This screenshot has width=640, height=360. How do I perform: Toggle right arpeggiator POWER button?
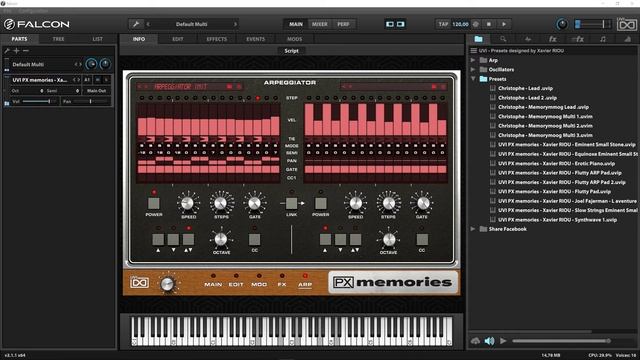pyautogui.click(x=320, y=203)
